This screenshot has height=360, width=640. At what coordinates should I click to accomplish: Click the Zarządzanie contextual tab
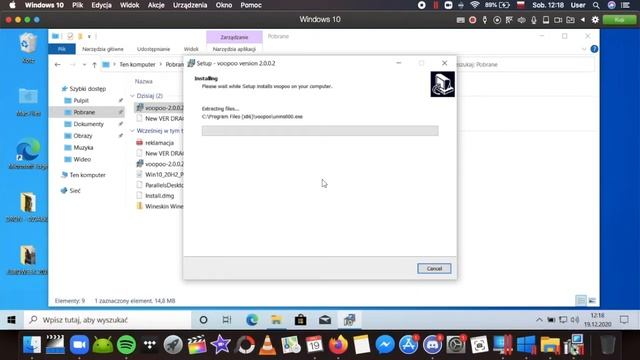234,37
